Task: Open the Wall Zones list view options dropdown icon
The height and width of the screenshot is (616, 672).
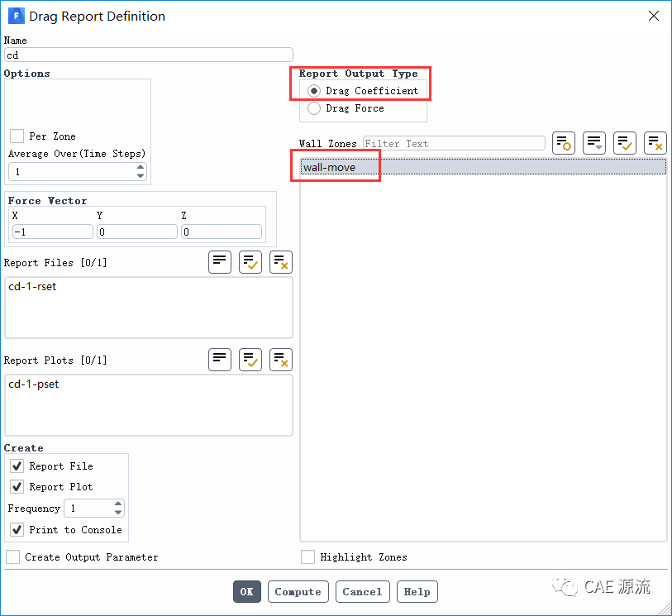Action: coord(594,143)
